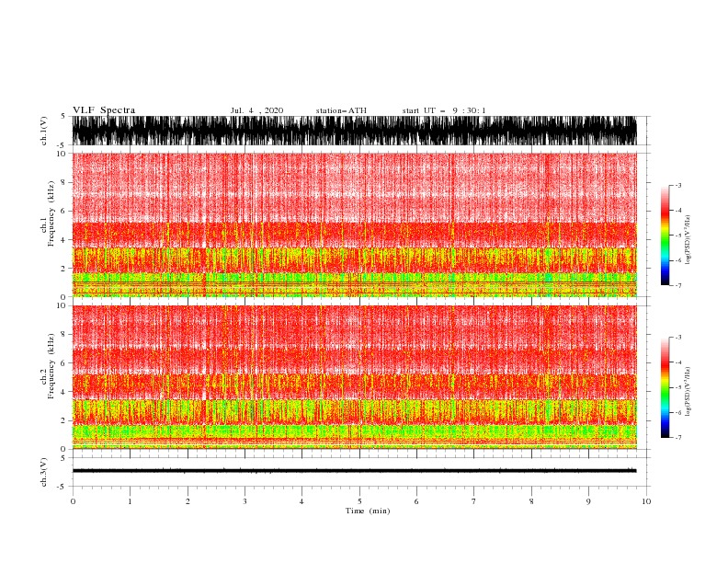
Task: Click the "6" tick on ch.2 frequency axis
Action: coord(64,363)
